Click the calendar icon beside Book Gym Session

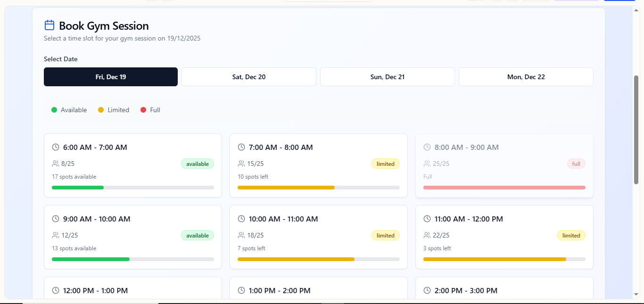[50, 25]
